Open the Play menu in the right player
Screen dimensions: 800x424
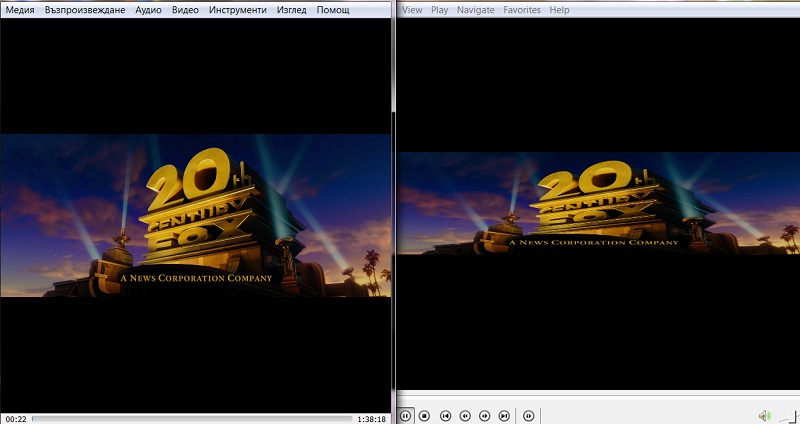[x=439, y=10]
